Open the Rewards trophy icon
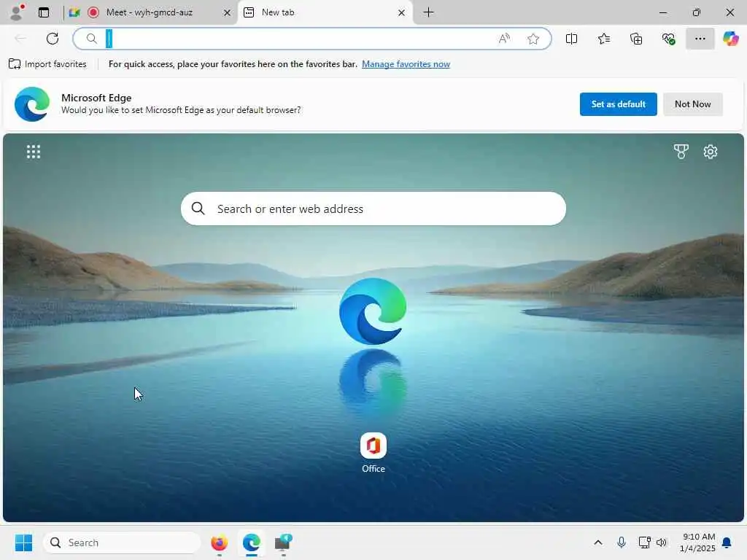This screenshot has height=560, width=747. tap(681, 152)
